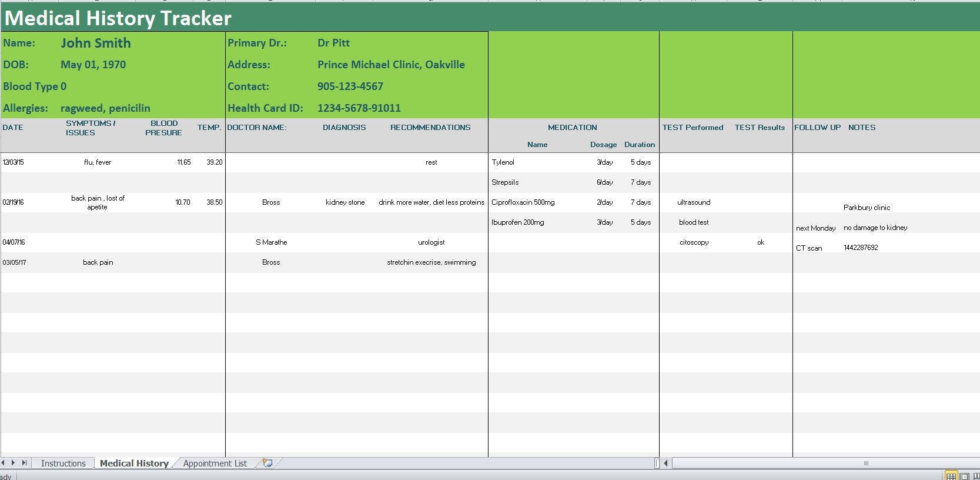Select the date cell 12/03/15

pyautogui.click(x=13, y=162)
